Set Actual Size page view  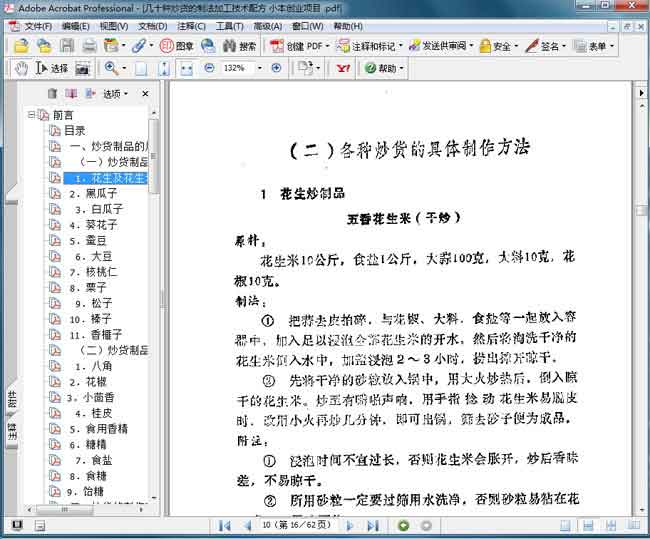tap(141, 68)
